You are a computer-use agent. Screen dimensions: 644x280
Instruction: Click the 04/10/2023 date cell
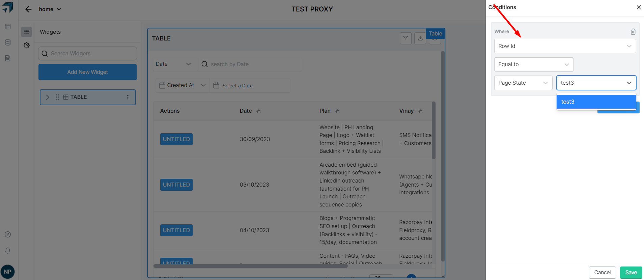(x=254, y=230)
